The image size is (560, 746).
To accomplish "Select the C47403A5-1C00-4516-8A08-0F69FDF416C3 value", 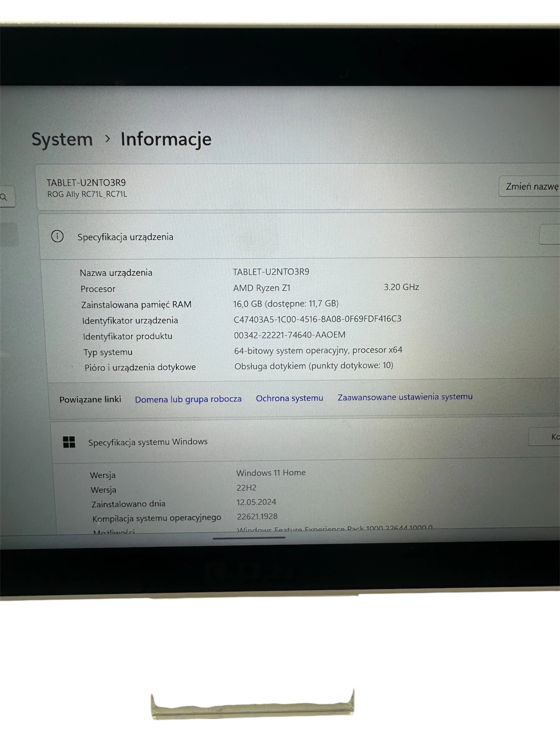I will pos(317,319).
